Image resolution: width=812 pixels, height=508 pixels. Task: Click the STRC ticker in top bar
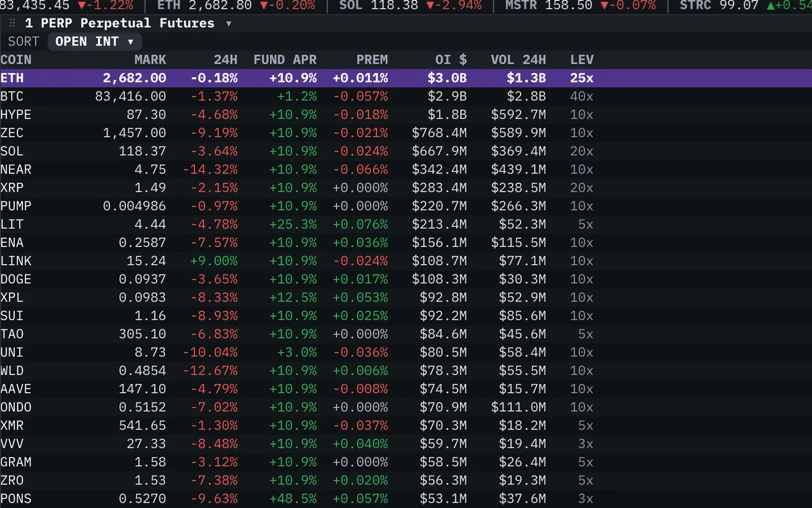pyautogui.click(x=744, y=6)
